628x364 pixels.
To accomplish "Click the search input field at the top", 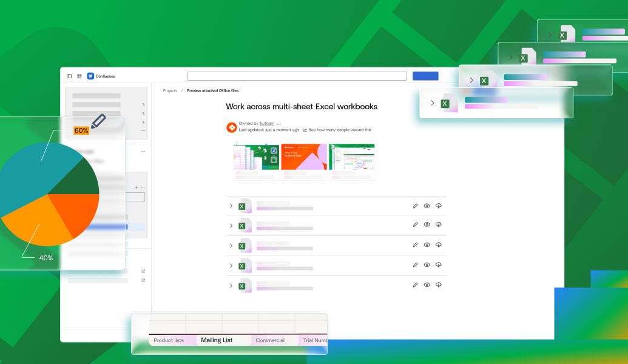I will point(297,75).
